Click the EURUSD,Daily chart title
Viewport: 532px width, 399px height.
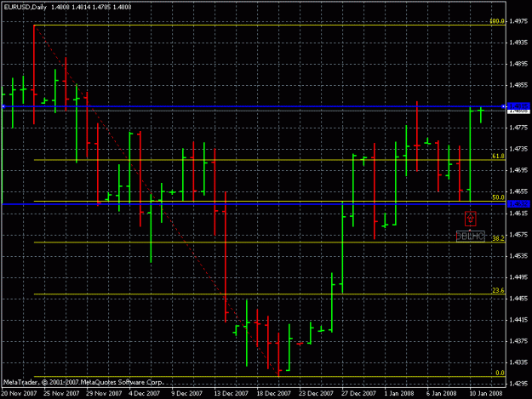tap(25, 7)
